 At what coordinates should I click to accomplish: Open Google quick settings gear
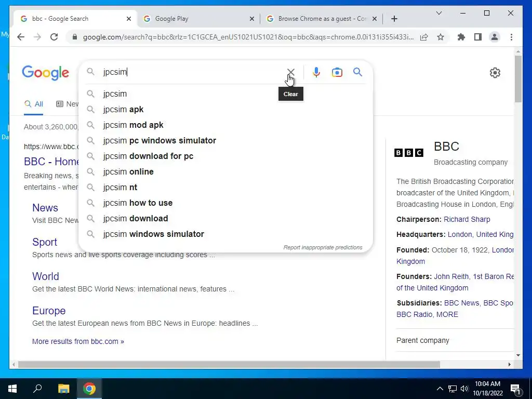[495, 73]
